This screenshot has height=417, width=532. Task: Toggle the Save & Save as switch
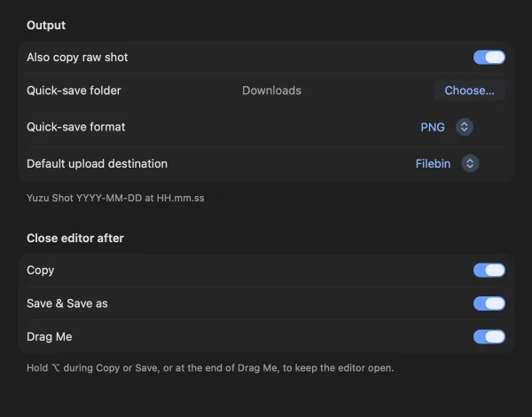pyautogui.click(x=489, y=303)
